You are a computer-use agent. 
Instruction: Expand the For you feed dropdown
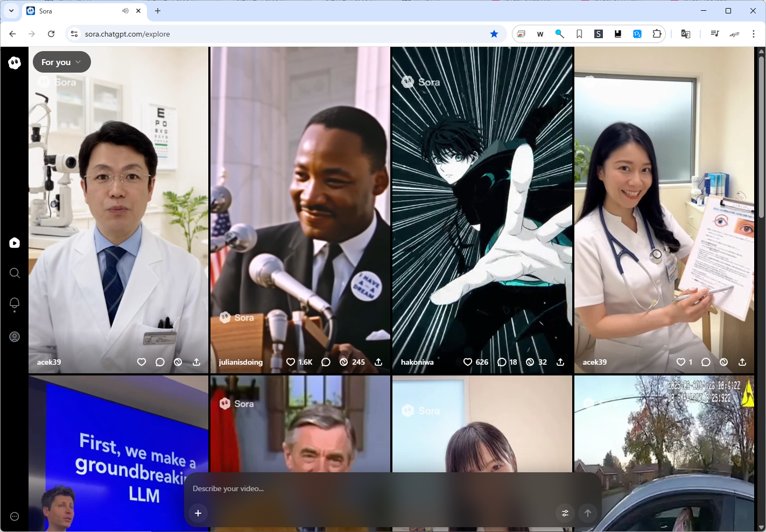[61, 62]
